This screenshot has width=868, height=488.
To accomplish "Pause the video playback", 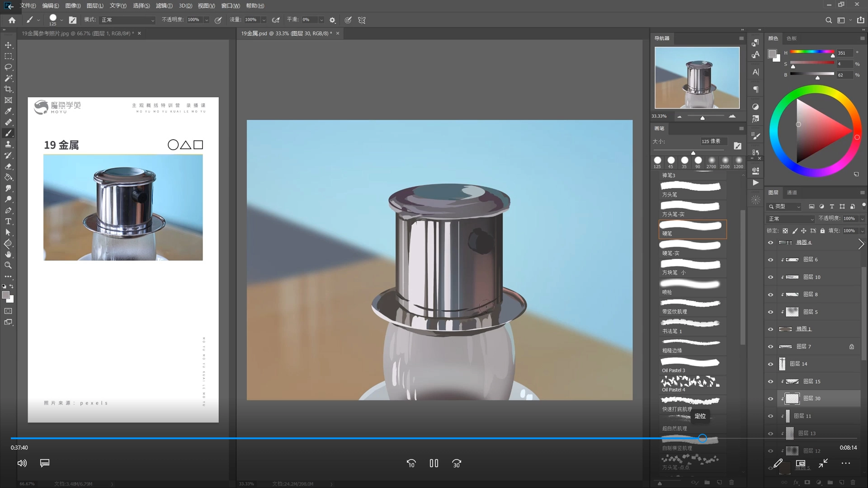I will pos(434,463).
